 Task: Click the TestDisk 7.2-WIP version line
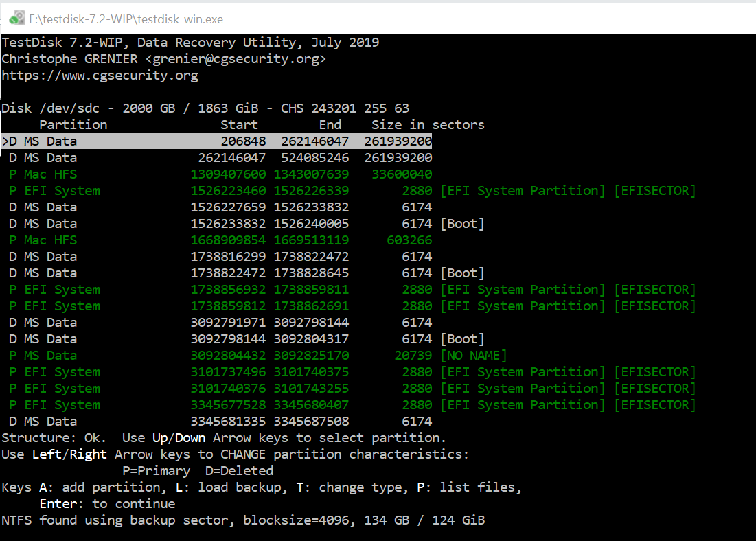pyautogui.click(x=190, y=43)
